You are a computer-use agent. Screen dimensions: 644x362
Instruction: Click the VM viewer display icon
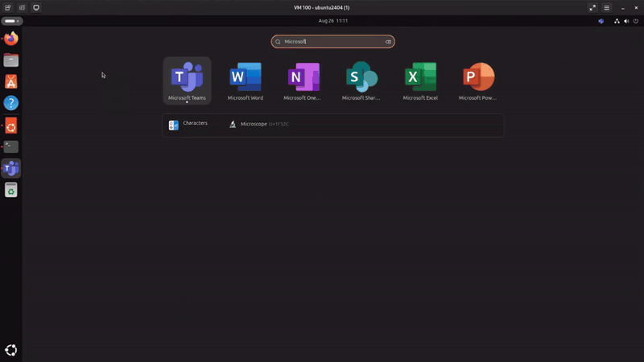click(x=36, y=7)
